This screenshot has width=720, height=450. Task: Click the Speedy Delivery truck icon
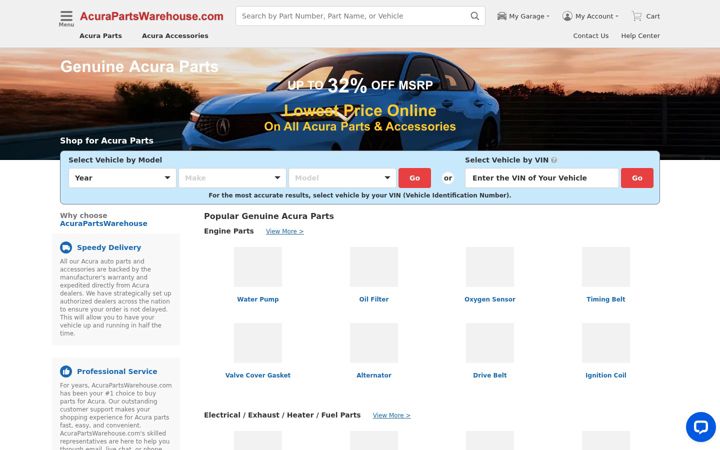[66, 248]
